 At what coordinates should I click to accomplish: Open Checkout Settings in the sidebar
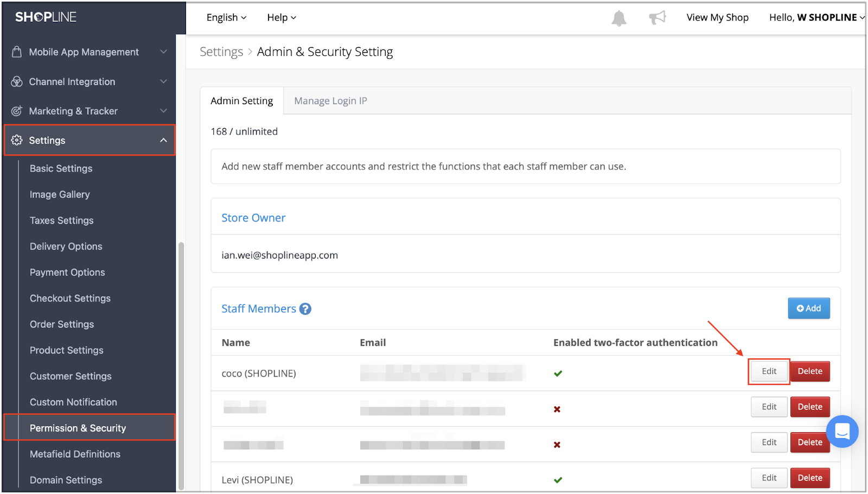tap(70, 299)
